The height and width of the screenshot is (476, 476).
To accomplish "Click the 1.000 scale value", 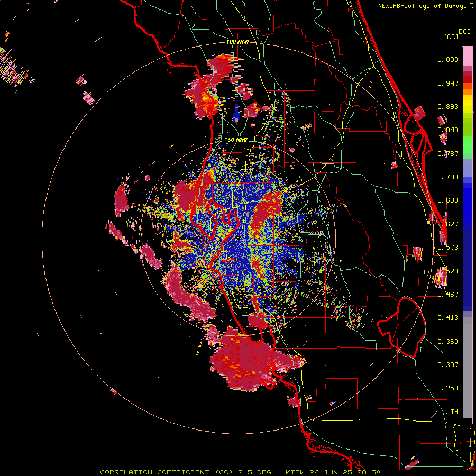I will tap(448, 60).
